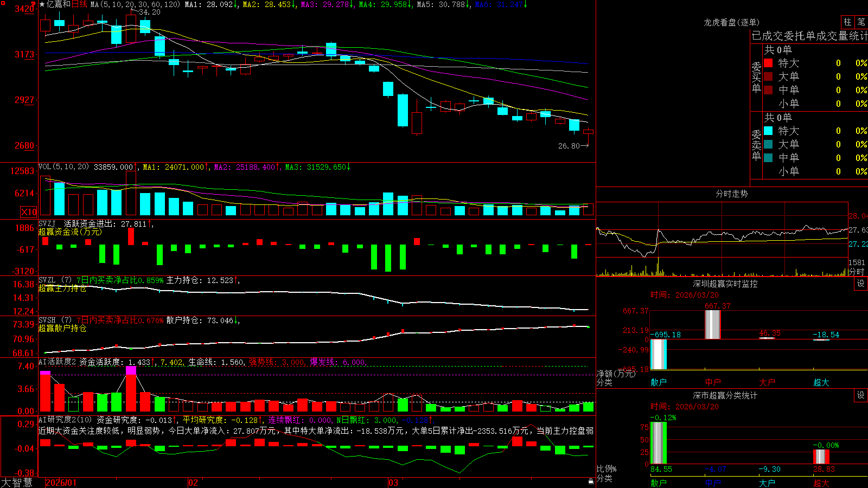Click the 平均研究度: -0.128 value

(220, 420)
